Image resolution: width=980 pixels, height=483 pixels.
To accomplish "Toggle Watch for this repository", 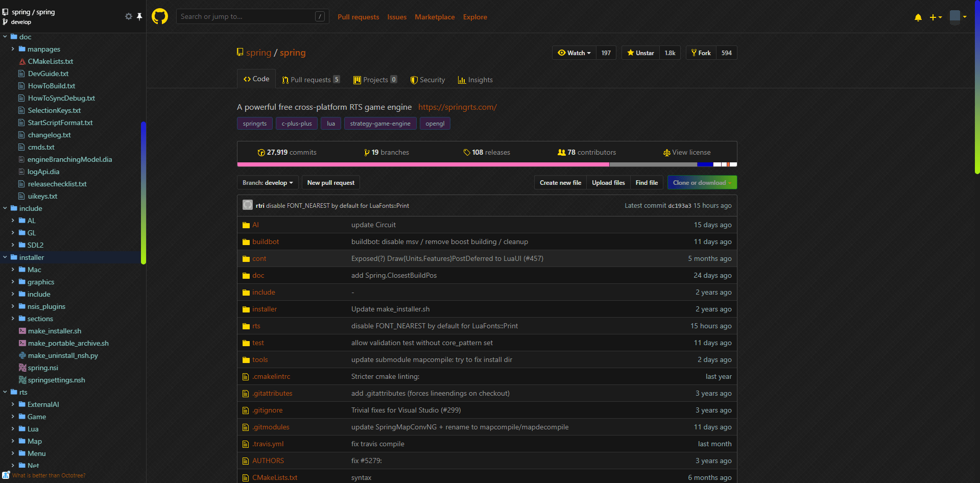I will (573, 53).
